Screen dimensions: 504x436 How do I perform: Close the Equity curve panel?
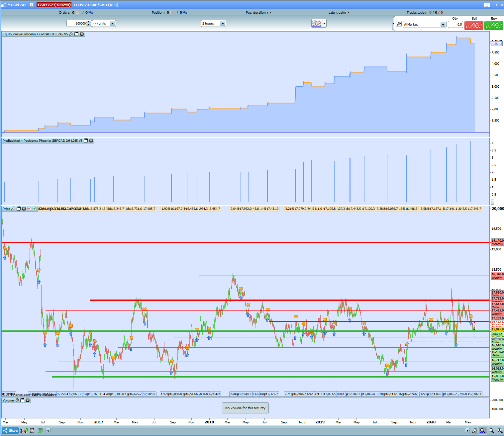click(82, 34)
